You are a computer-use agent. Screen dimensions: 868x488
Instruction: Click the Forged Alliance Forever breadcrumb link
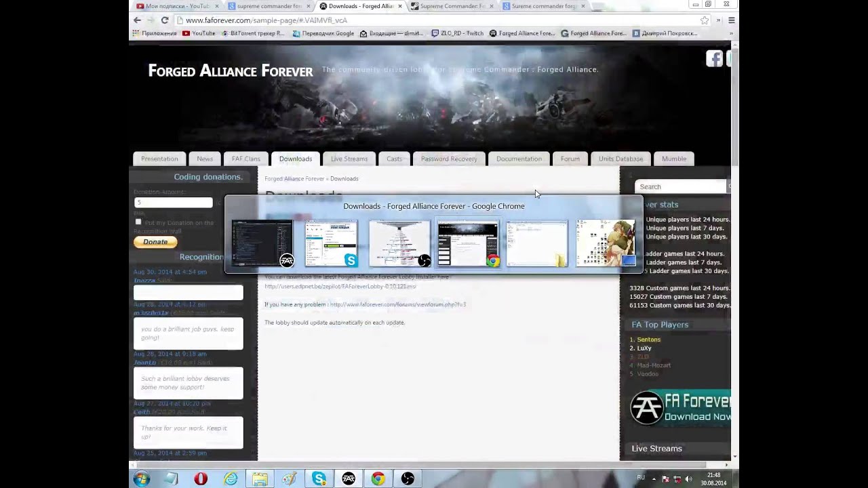pyautogui.click(x=294, y=178)
